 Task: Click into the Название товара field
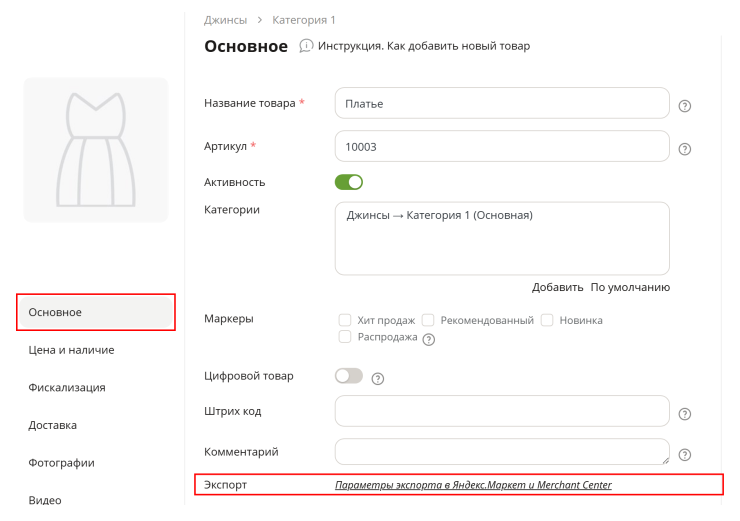pos(502,103)
